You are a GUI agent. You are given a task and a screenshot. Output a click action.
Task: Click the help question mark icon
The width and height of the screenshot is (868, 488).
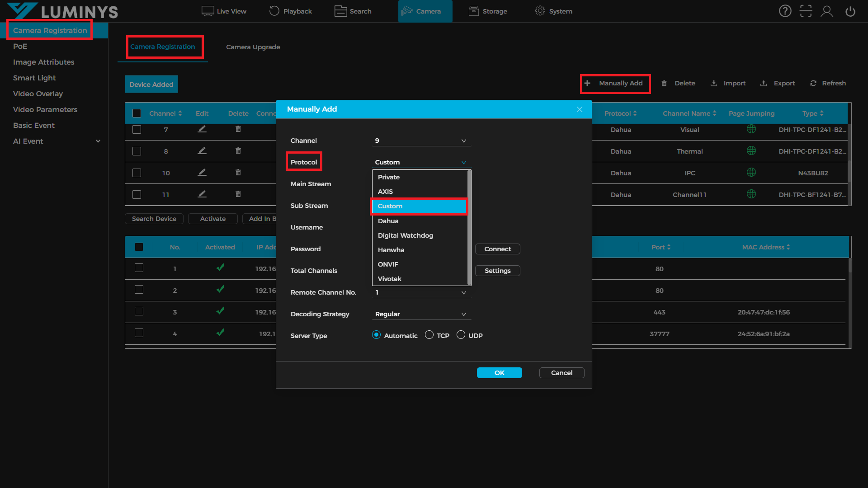[x=785, y=11]
